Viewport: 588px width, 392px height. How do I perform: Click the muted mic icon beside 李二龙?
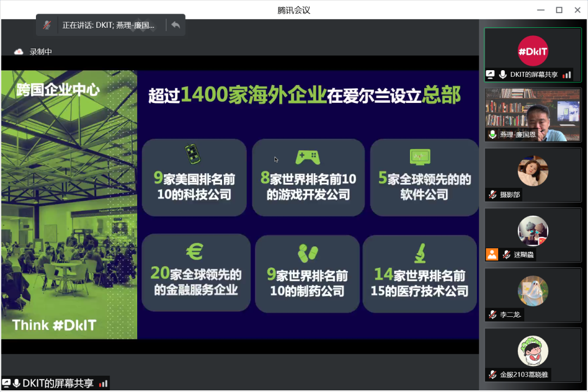click(x=493, y=314)
